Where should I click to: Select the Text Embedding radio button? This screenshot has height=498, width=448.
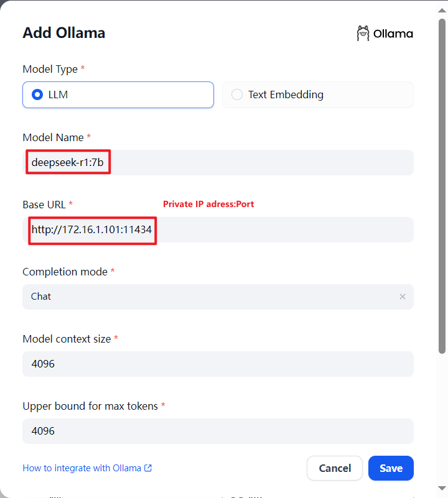[x=237, y=95]
